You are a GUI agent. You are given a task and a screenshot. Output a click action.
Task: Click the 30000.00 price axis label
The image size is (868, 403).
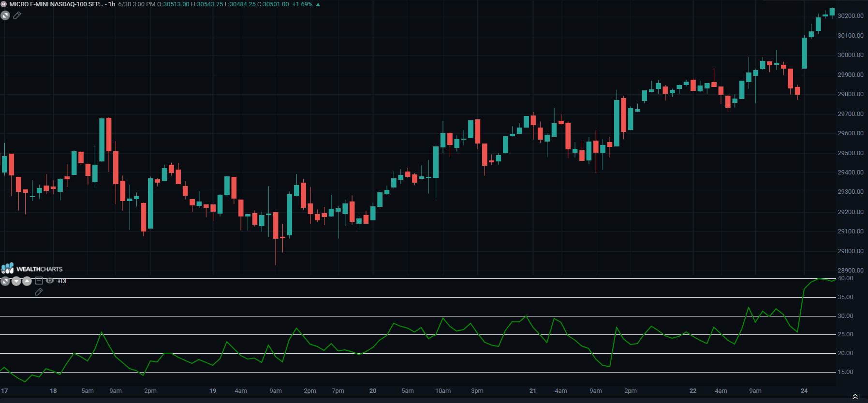click(x=851, y=55)
